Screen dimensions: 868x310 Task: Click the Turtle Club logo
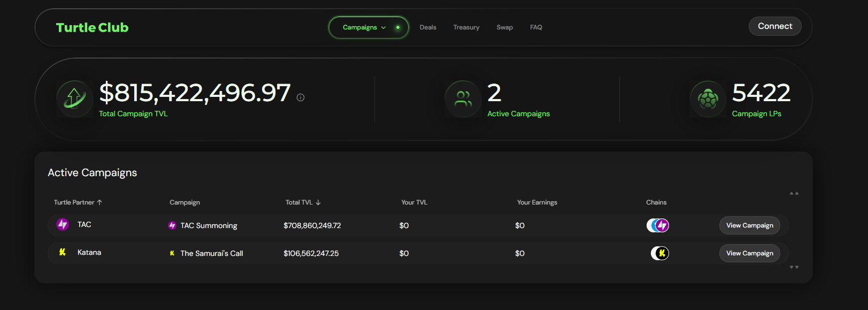click(92, 27)
